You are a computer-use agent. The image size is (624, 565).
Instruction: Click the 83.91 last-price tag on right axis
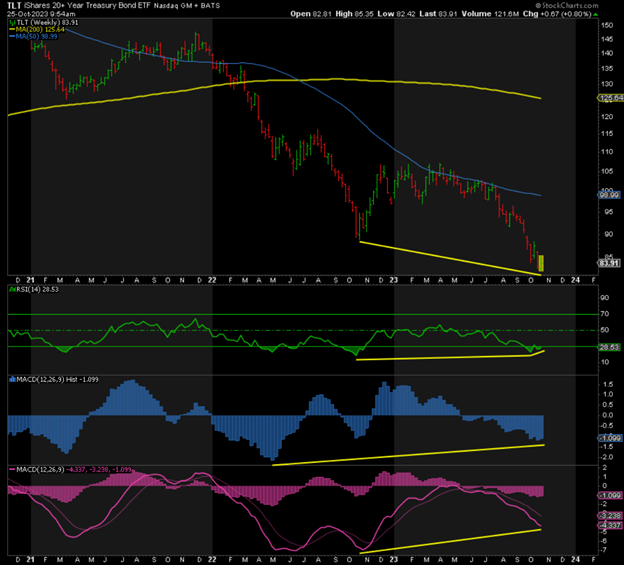pyautogui.click(x=609, y=263)
